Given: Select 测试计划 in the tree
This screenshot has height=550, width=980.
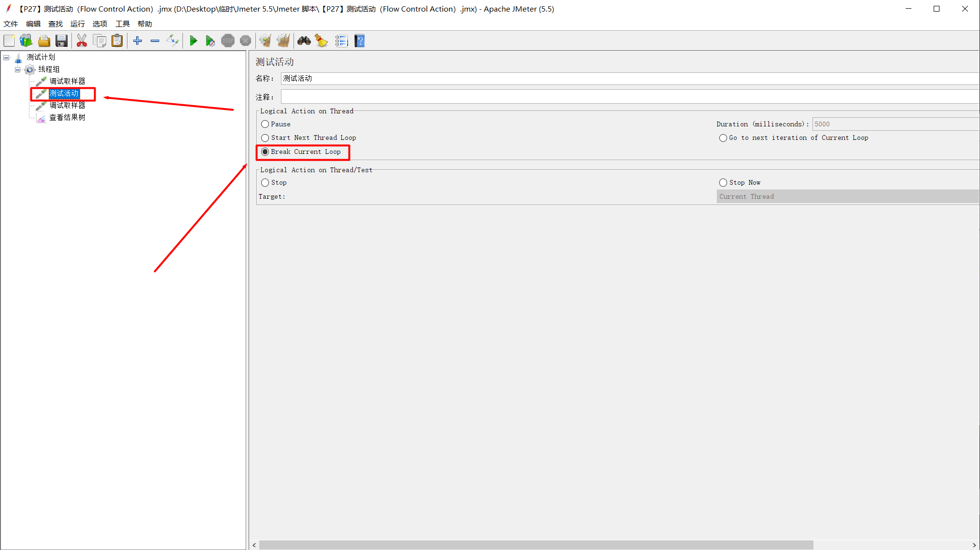Looking at the screenshot, I should [x=41, y=57].
